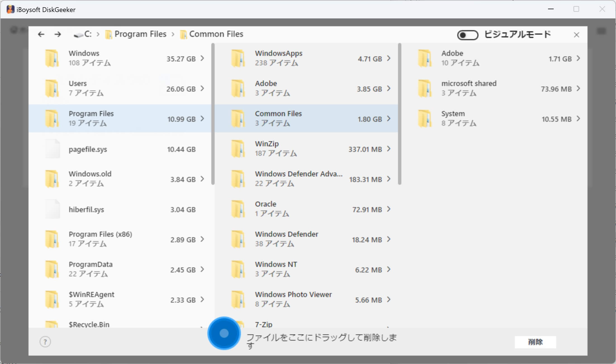This screenshot has height=364, width=616.
Task: Minimize the DiskGeeker window
Action: [x=551, y=9]
